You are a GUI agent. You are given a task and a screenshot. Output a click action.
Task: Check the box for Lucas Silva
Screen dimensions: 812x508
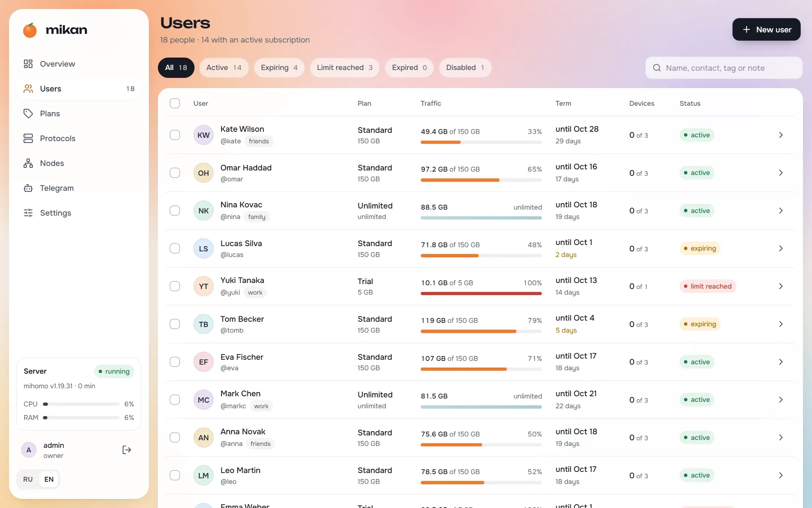[x=175, y=248]
